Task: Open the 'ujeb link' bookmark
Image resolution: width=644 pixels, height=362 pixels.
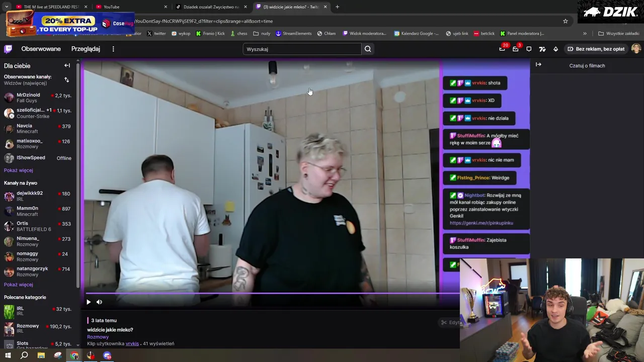Action: point(457,34)
